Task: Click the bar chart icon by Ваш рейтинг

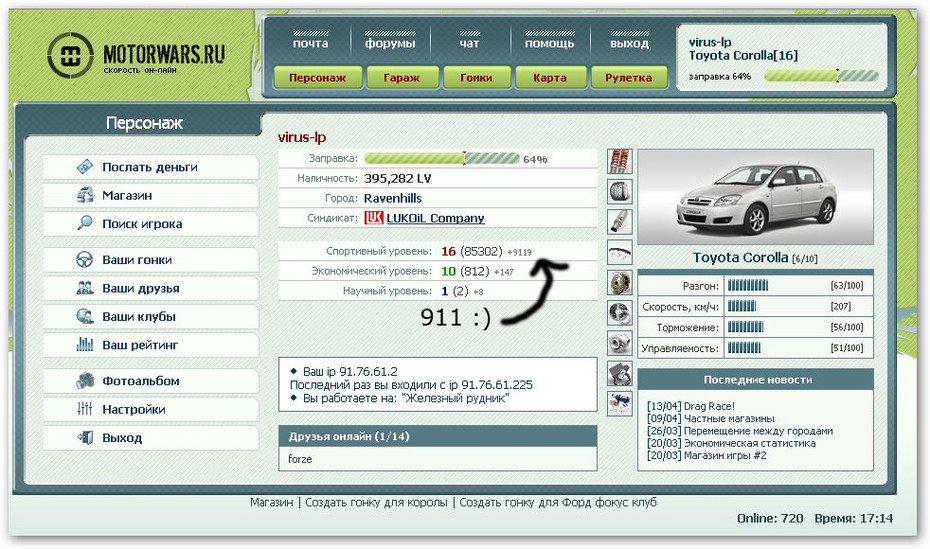Action: [x=85, y=344]
